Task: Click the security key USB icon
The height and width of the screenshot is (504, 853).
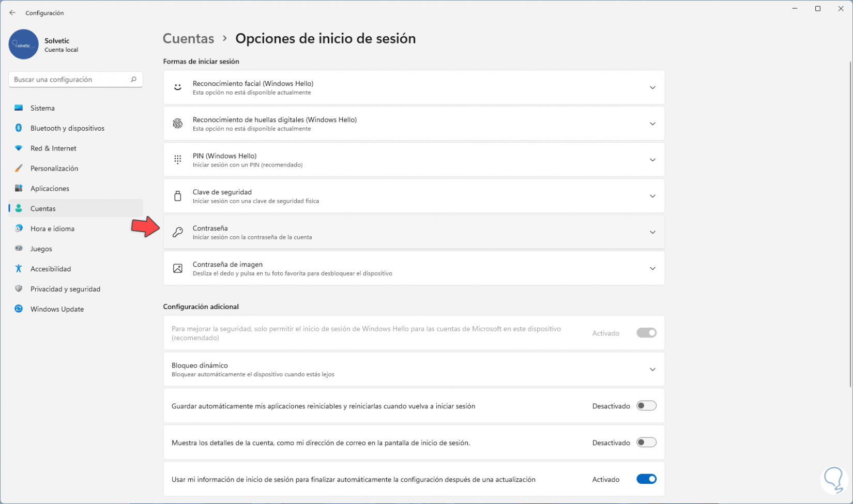Action: (x=178, y=196)
